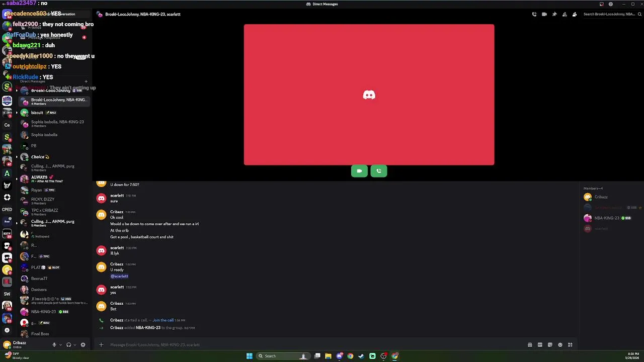Join voice call with green phone button

tap(379, 171)
